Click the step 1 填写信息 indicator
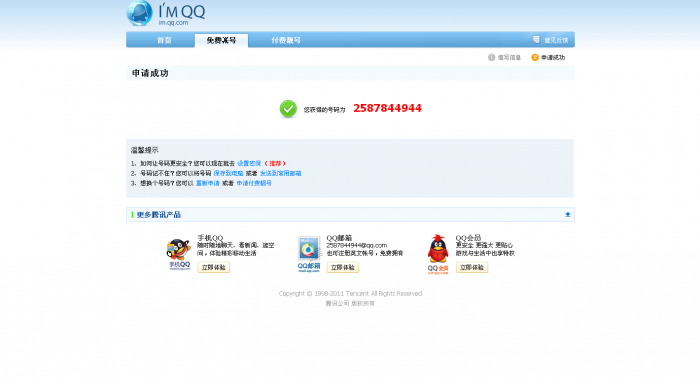Image resolution: width=700 pixels, height=379 pixels. click(504, 58)
